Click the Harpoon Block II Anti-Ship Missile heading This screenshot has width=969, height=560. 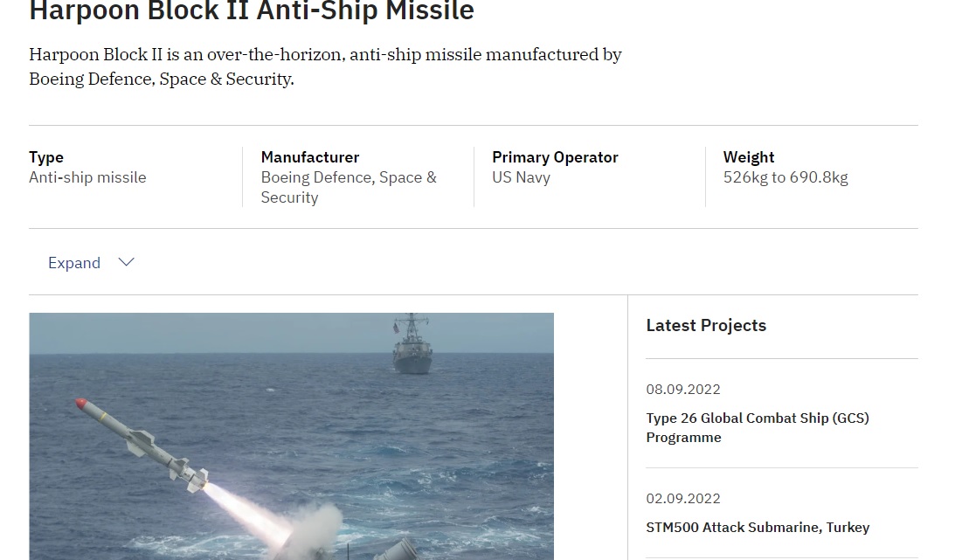coord(252,11)
